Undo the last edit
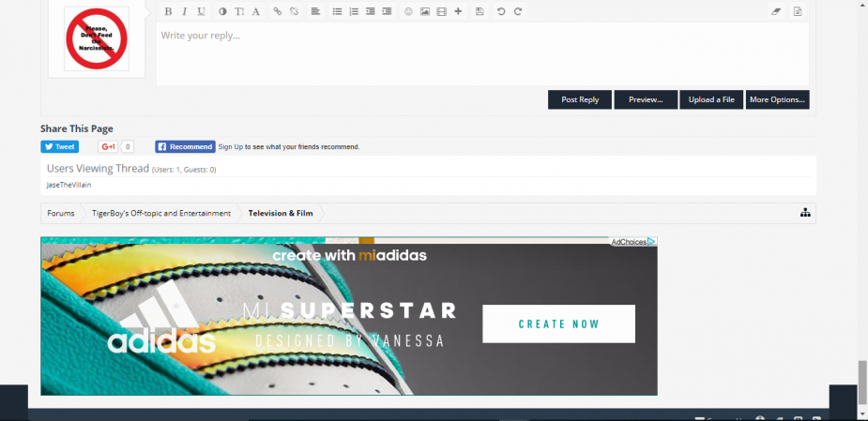Viewport: 868px width, 421px height. [501, 11]
